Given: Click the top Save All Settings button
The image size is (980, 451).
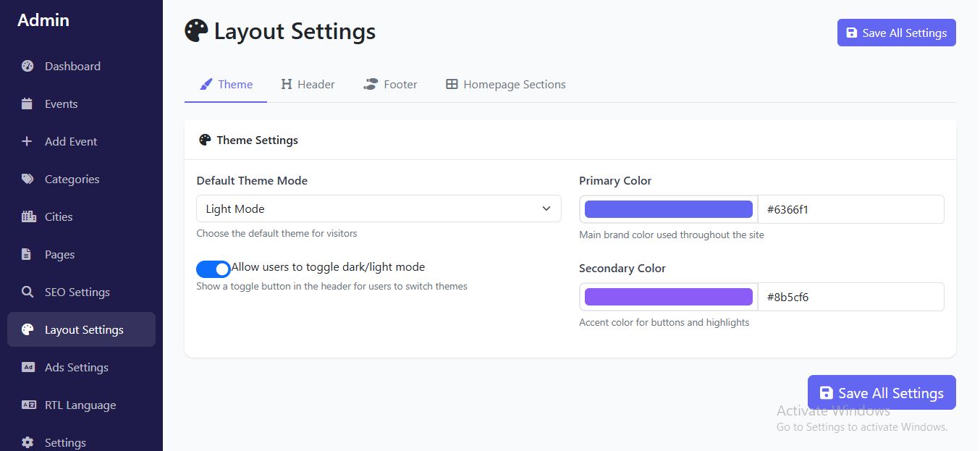Looking at the screenshot, I should tap(896, 33).
